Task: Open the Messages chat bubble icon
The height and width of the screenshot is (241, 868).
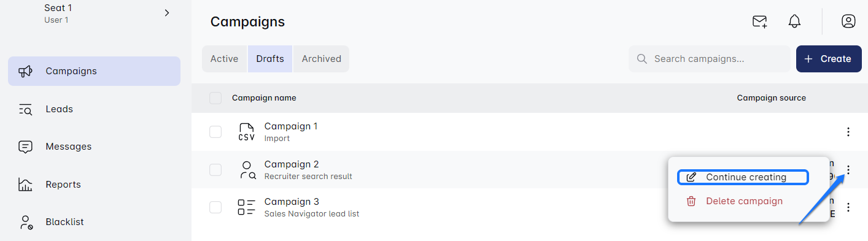Action: [x=25, y=147]
